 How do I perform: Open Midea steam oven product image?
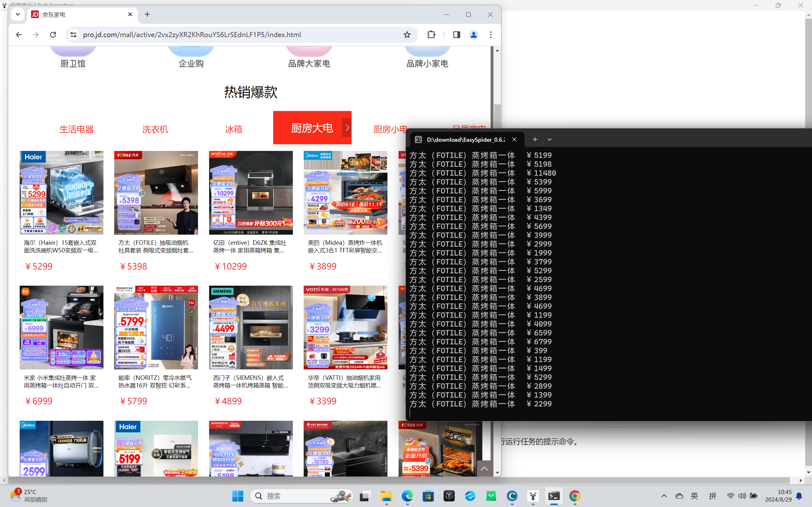point(345,192)
